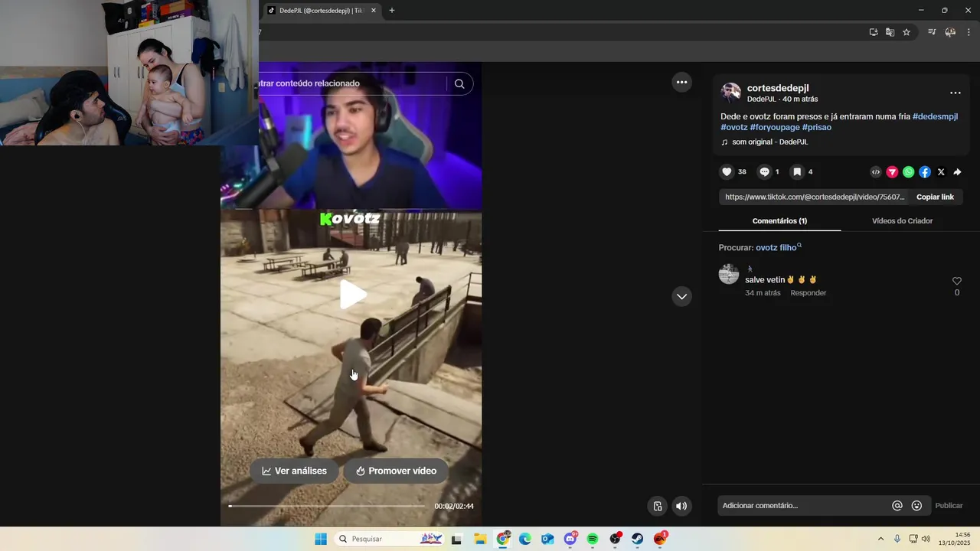Screen dimensions: 980x551
Task: Open Outlook from the taskbar
Action: coord(547,539)
